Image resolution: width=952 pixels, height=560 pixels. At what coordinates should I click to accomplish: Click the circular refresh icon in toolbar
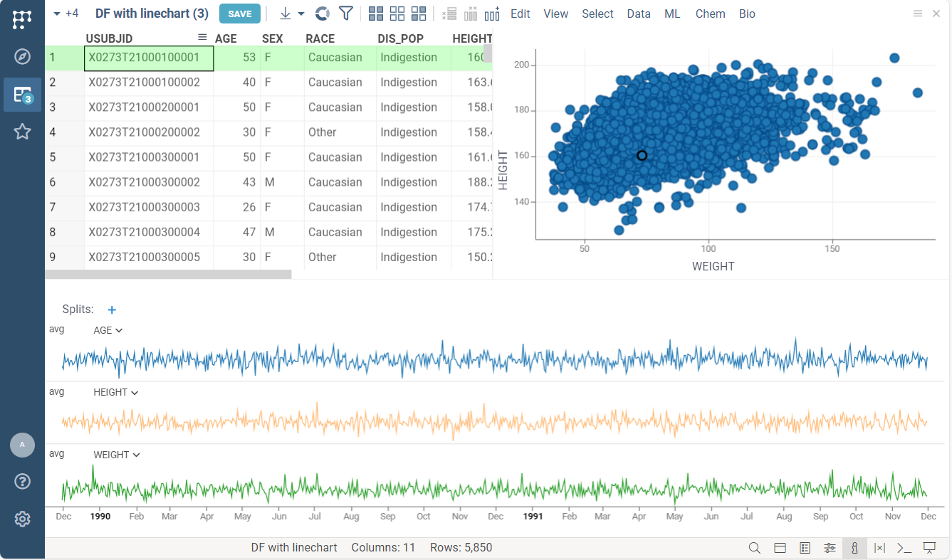[323, 14]
